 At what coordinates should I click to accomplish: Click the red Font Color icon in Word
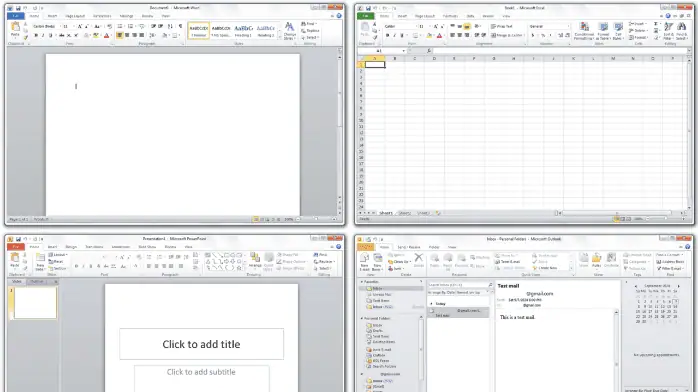106,35
